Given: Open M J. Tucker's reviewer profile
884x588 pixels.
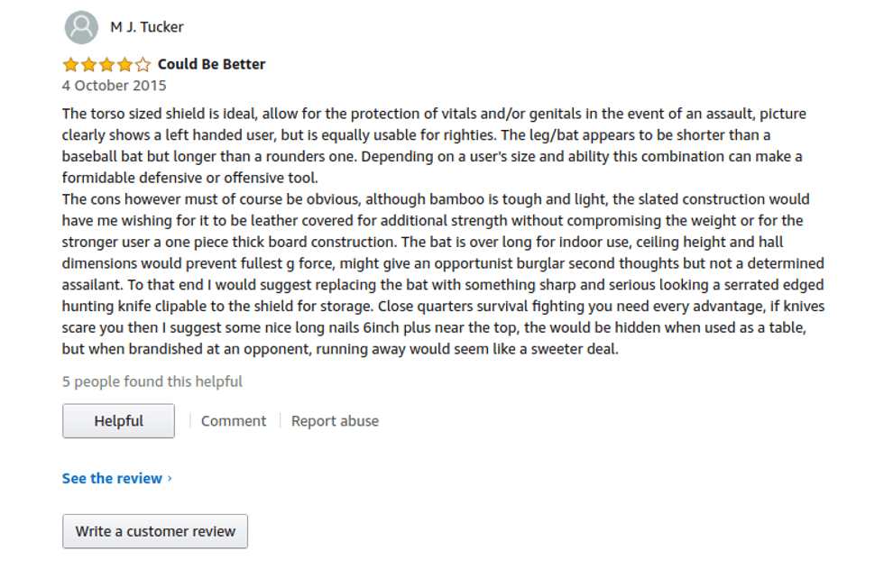Looking at the screenshot, I should coord(146,27).
